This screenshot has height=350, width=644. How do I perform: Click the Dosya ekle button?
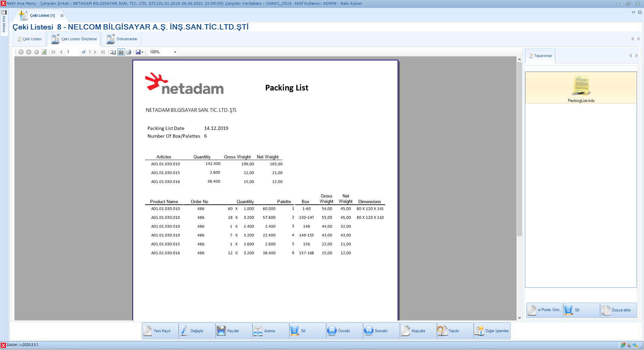pyautogui.click(x=618, y=310)
